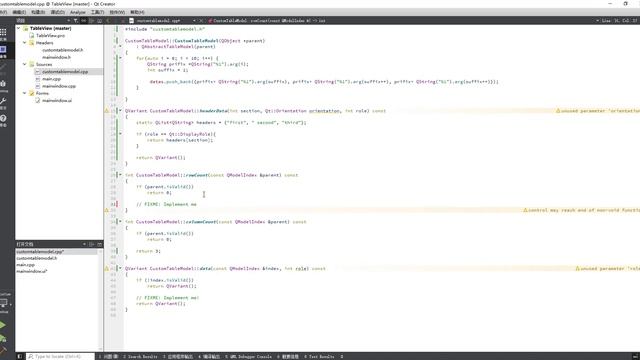Select the TableView.pro file icon

pos(31,36)
